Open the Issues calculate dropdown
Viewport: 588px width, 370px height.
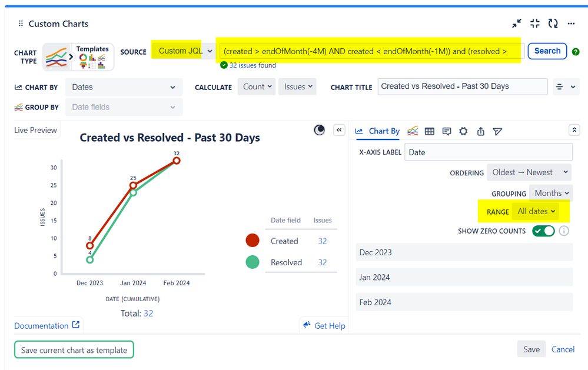click(x=297, y=87)
